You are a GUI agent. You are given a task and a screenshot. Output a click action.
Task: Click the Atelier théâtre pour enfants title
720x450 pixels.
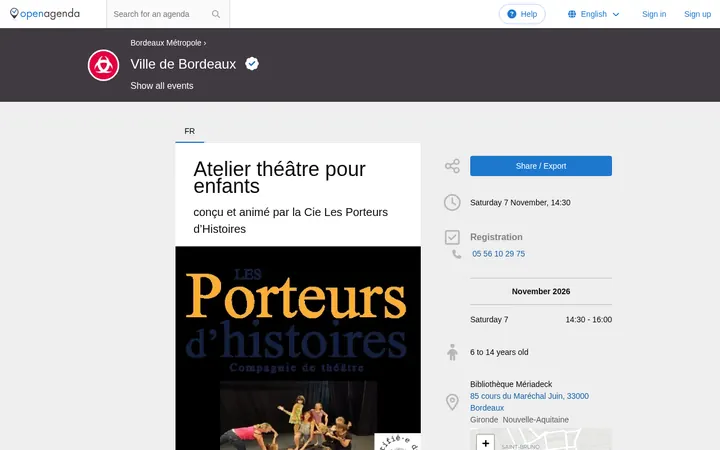tap(279, 178)
